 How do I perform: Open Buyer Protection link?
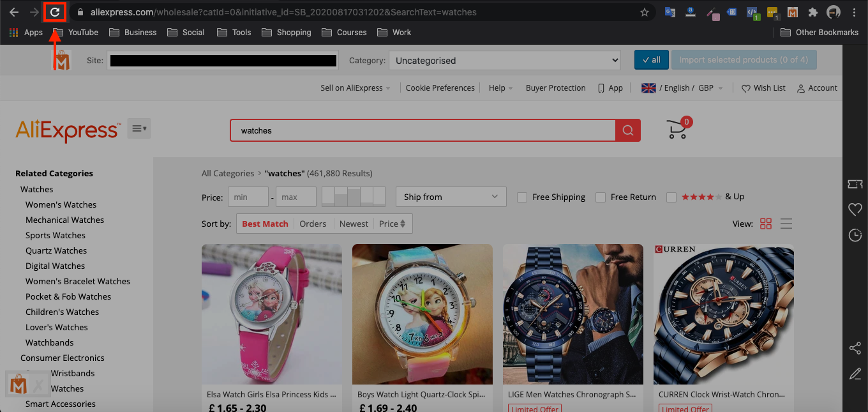pos(555,88)
